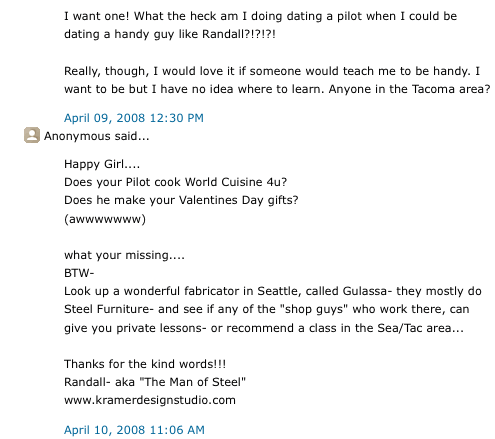Image resolution: width=495 pixels, height=439 pixels.
Task: Click the "Thanks for the kind words!!!" line
Action: 145,364
